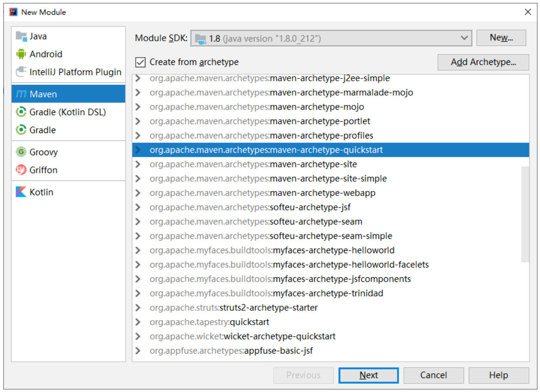
Task: Select Kotlin module type
Action: click(x=68, y=192)
